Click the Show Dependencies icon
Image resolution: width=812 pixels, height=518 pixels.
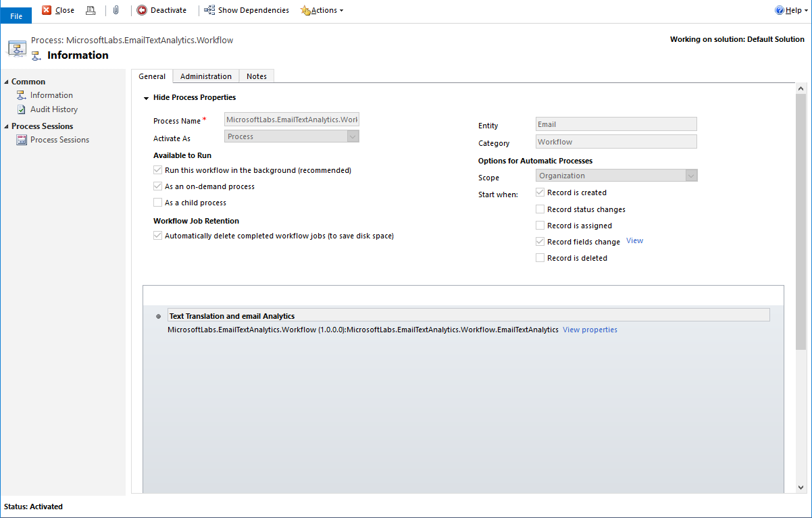209,10
